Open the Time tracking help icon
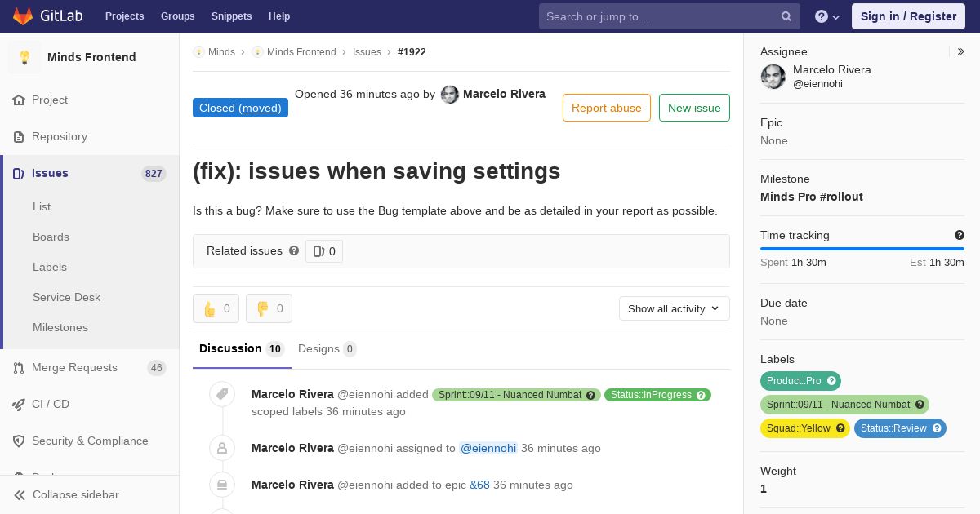This screenshot has height=514, width=980. [960, 235]
